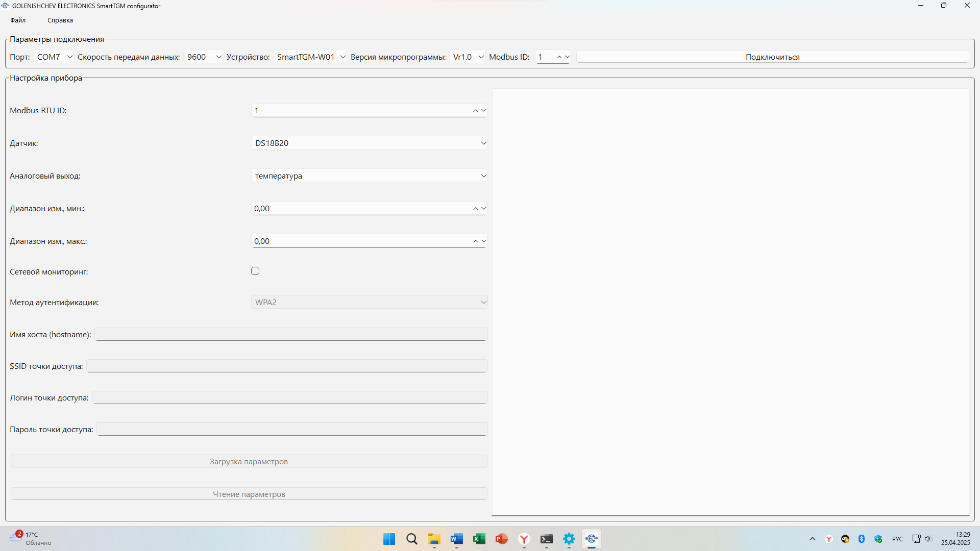The width and height of the screenshot is (980, 551).
Task: Click the Пароль точки доступа field
Action: tap(292, 429)
